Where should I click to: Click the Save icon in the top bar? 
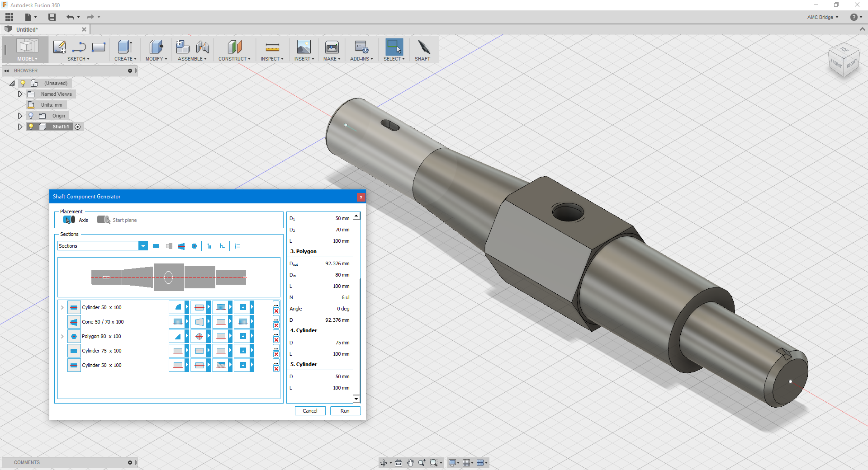point(52,17)
